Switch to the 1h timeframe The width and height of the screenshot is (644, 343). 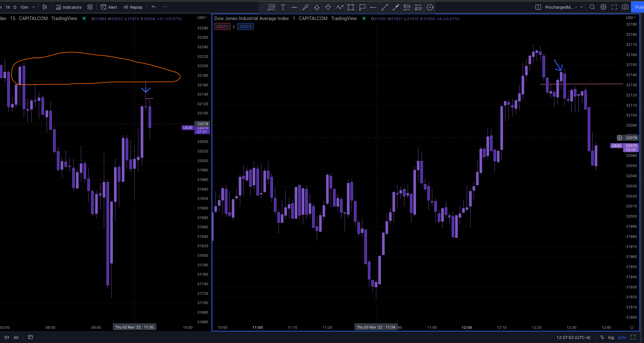[x=8, y=7]
